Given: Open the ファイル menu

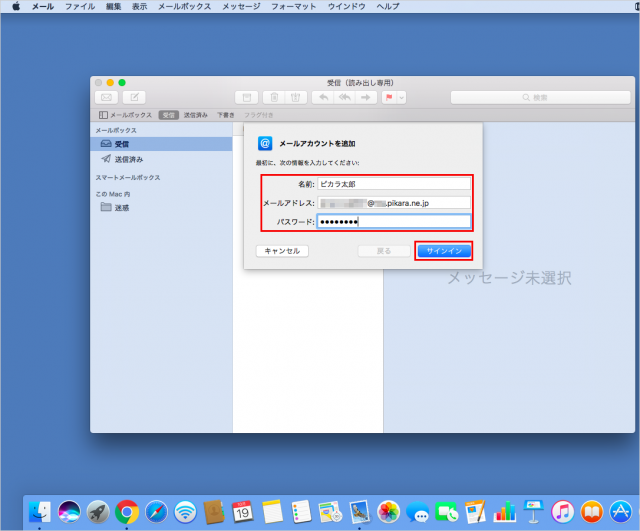Looking at the screenshot, I should pyautogui.click(x=80, y=6).
